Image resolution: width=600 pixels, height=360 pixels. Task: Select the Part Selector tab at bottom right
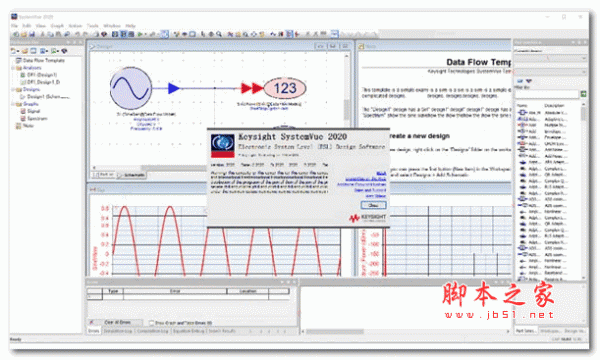coord(526,331)
